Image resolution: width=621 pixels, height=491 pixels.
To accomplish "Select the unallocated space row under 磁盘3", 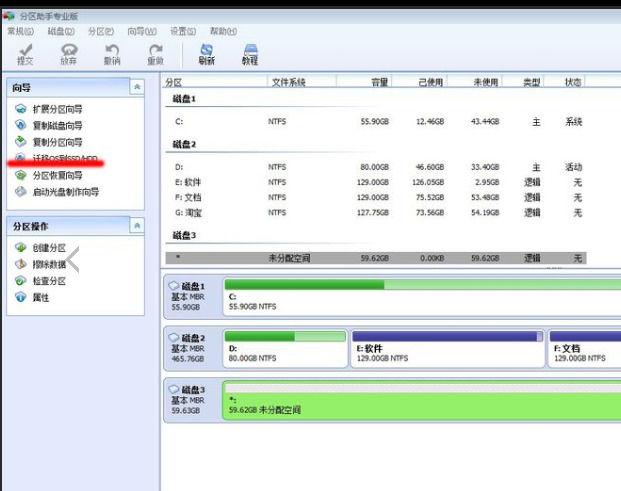I will point(375,258).
